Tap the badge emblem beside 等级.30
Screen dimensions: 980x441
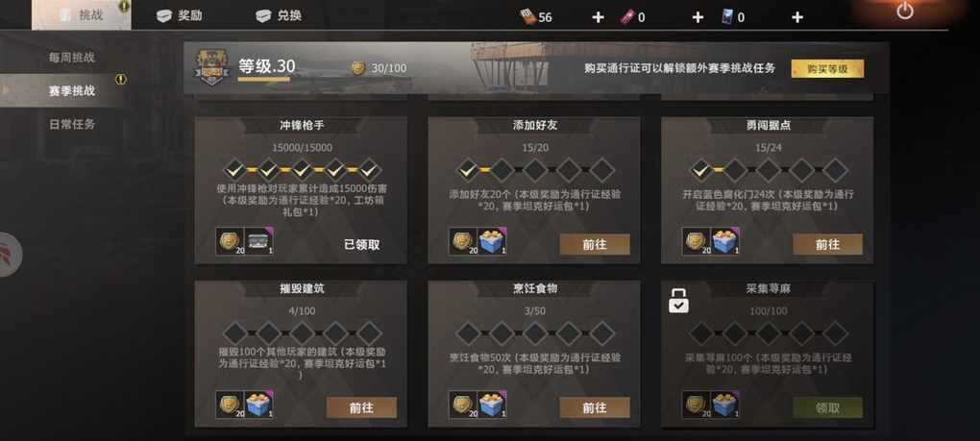[x=209, y=67]
